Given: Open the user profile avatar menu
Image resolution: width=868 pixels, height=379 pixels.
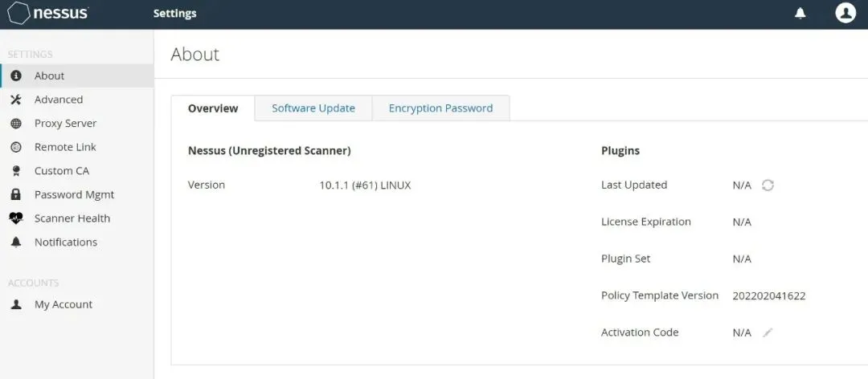Looking at the screenshot, I should (x=845, y=13).
